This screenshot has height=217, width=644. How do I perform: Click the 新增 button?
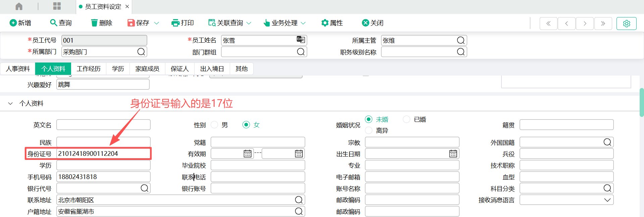[20, 23]
